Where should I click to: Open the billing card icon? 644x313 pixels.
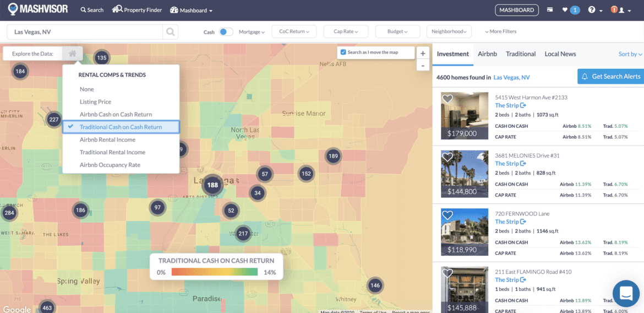click(x=549, y=10)
